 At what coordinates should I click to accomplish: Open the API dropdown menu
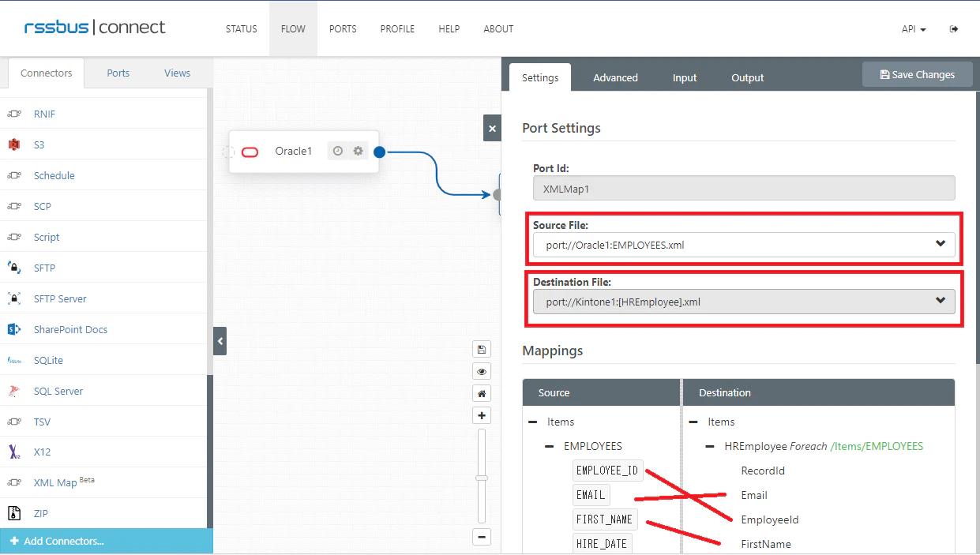[914, 29]
